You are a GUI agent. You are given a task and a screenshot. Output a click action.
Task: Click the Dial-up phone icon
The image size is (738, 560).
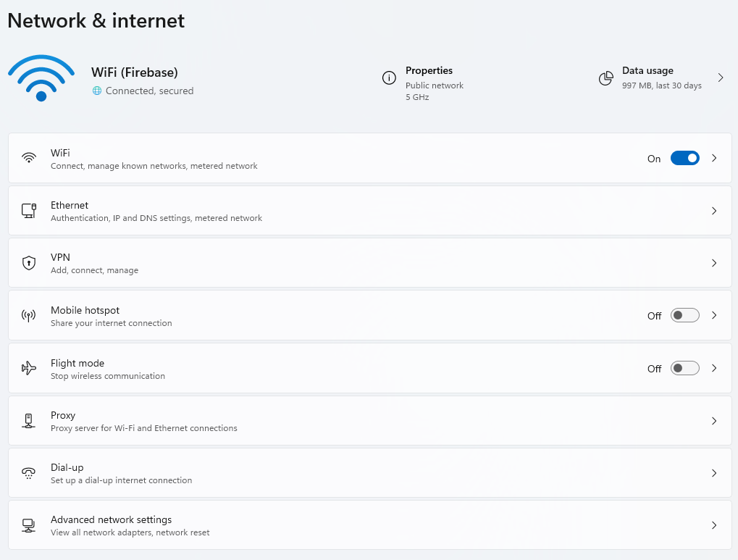(28, 472)
